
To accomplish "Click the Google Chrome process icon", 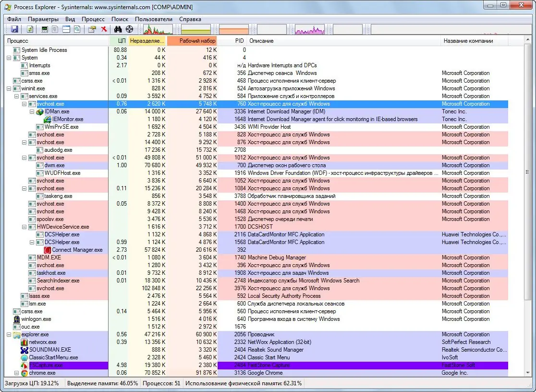I will pos(24,373).
